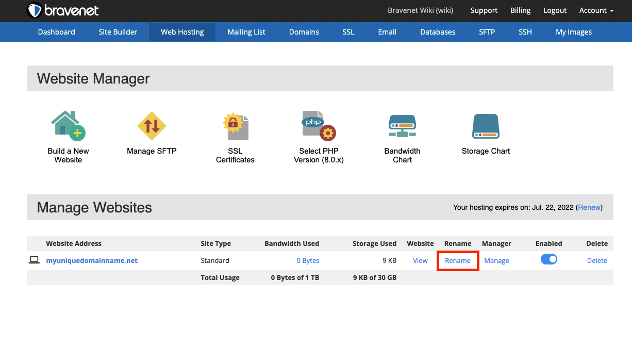Go to the Dashboard tab
Image resolution: width=632 pixels, height=364 pixels.
57,32
